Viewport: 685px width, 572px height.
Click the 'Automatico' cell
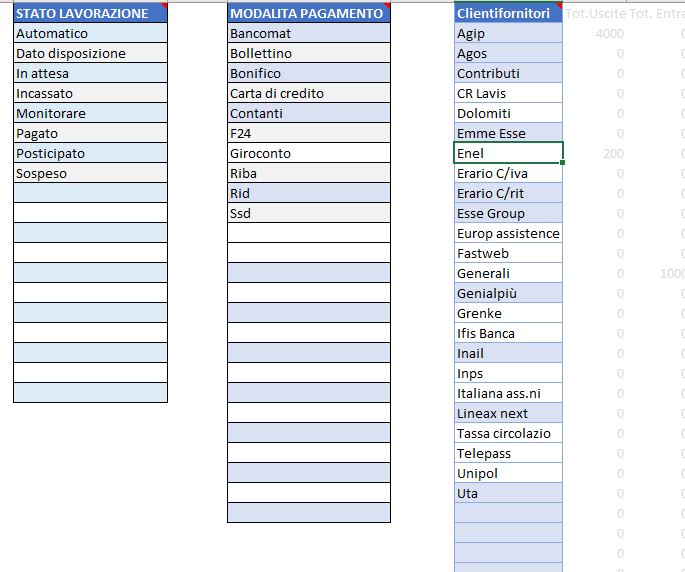click(x=90, y=33)
